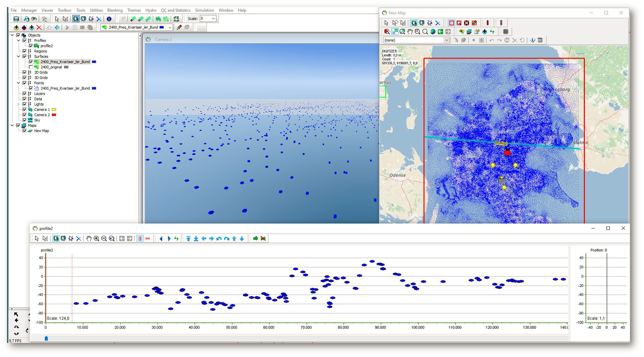Image resolution: width=644 pixels, height=357 pixels.
Task: Click the red capsule icon in New Map toolbar
Action: pyautogui.click(x=488, y=23)
